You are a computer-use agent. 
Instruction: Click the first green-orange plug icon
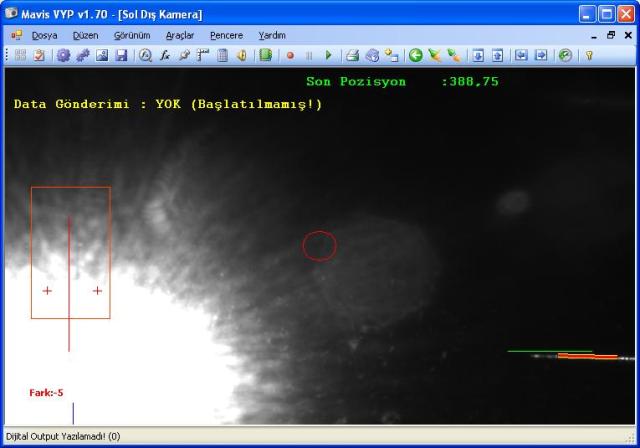pyautogui.click(x=435, y=55)
